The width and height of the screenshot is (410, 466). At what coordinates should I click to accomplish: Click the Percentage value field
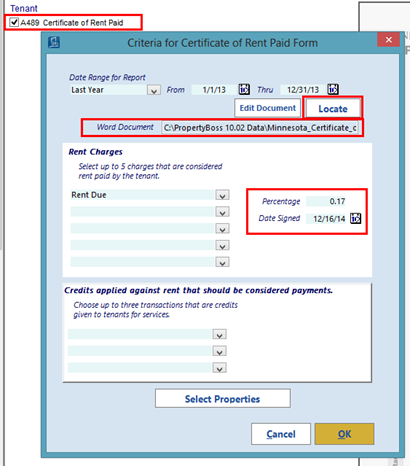(x=326, y=201)
